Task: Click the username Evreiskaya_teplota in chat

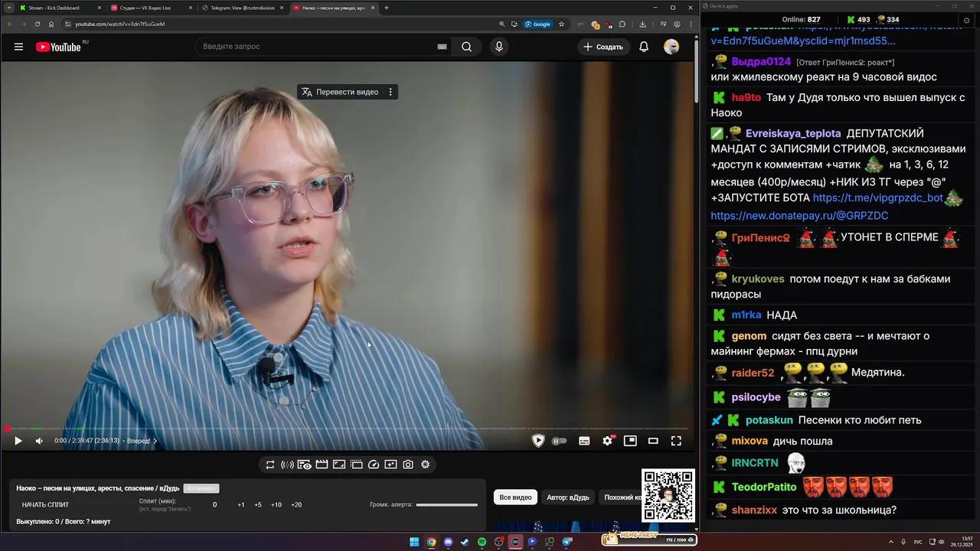Action: point(793,133)
